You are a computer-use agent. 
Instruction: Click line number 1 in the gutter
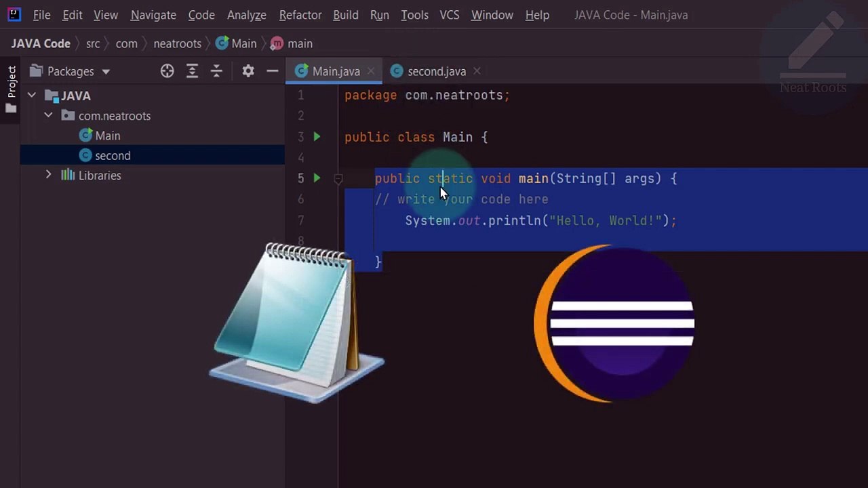(301, 96)
